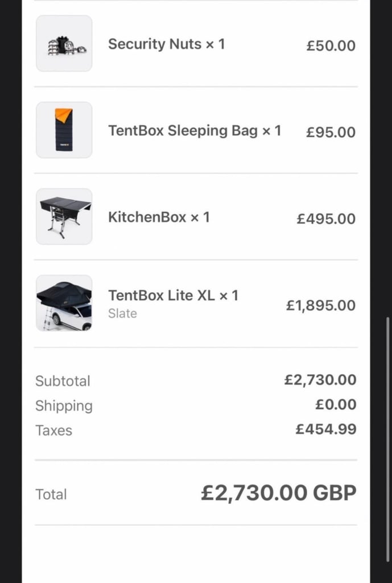Select the KitchenBox item title
392x583 pixels.
pos(159,216)
